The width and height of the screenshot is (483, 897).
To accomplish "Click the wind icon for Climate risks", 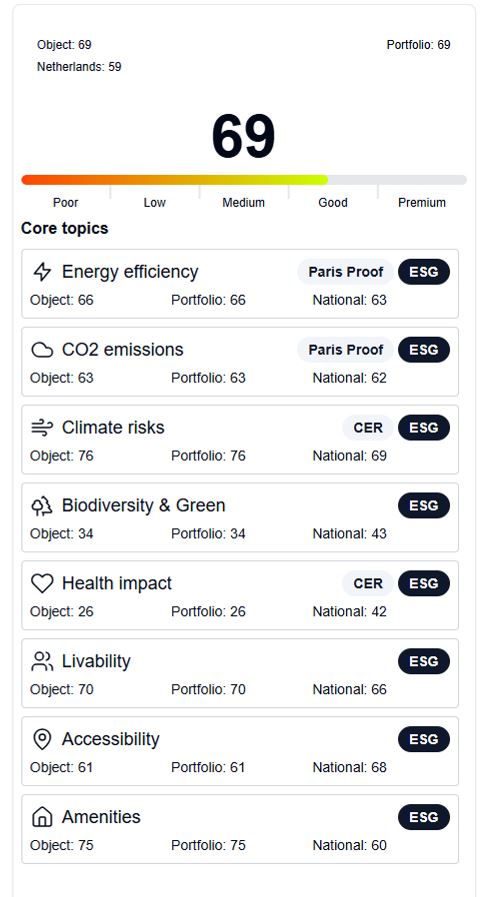I will click(42, 427).
